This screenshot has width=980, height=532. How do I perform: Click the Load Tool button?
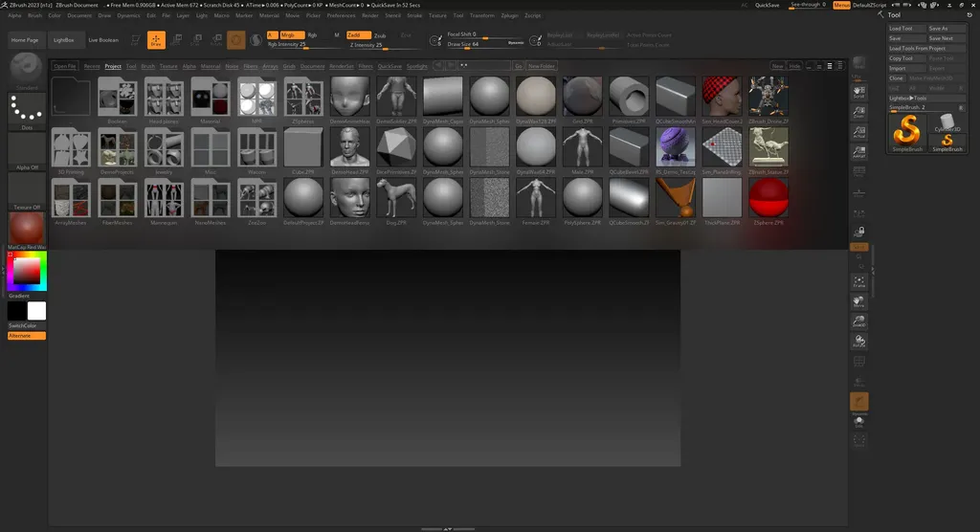click(x=907, y=28)
